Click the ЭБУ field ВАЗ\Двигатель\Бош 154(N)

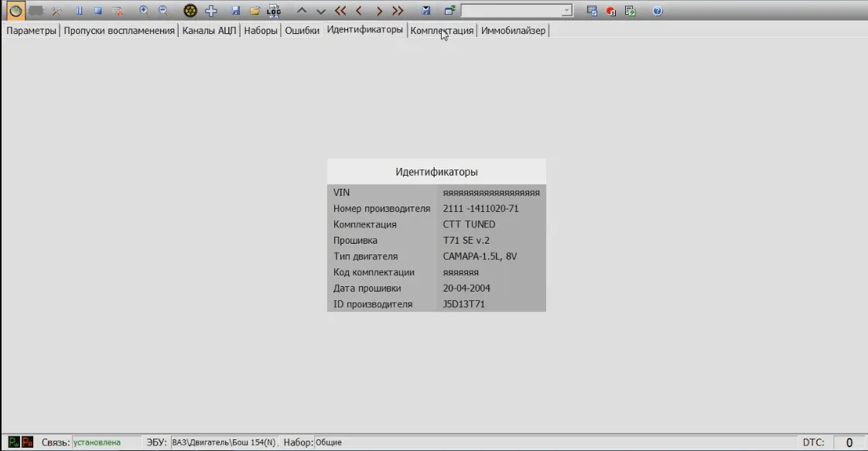[224, 442]
